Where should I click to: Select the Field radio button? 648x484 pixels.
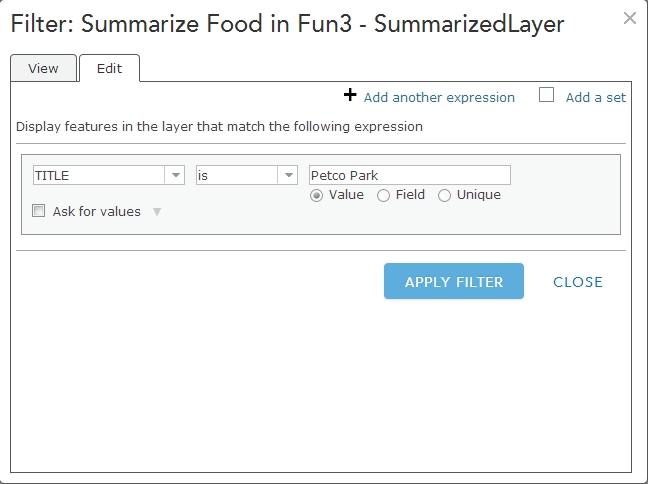pyautogui.click(x=383, y=196)
